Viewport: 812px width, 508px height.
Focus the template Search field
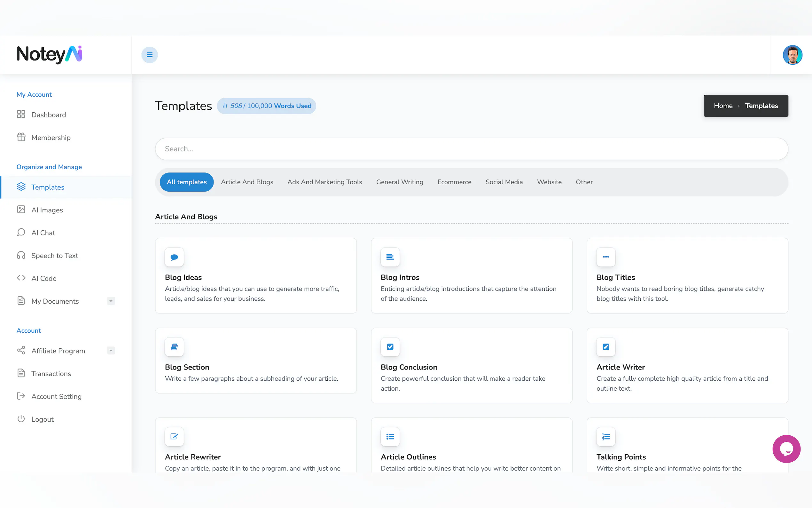pos(471,149)
